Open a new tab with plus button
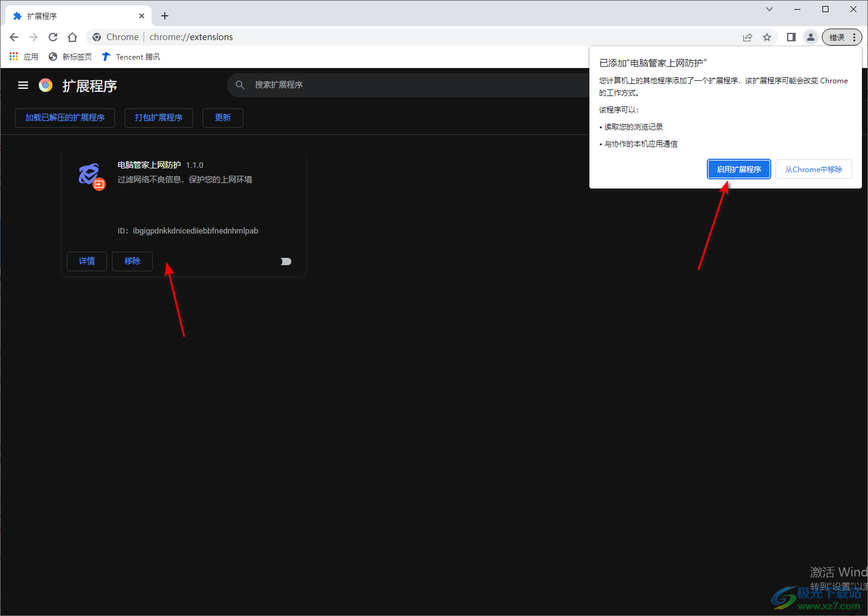 pyautogui.click(x=165, y=16)
